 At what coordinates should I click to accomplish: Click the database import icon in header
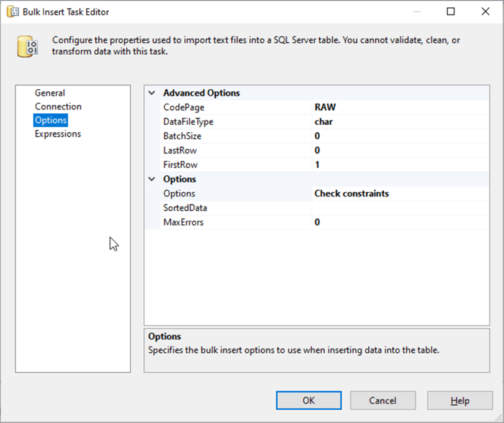tap(28, 46)
